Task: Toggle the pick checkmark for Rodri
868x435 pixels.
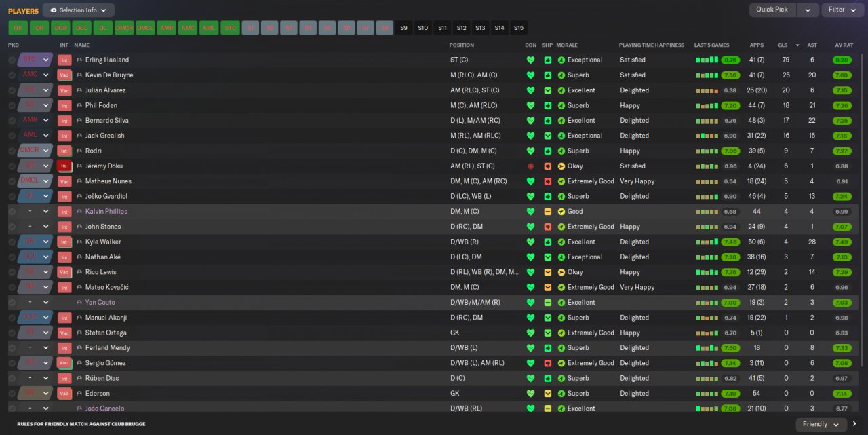Action: click(12, 151)
